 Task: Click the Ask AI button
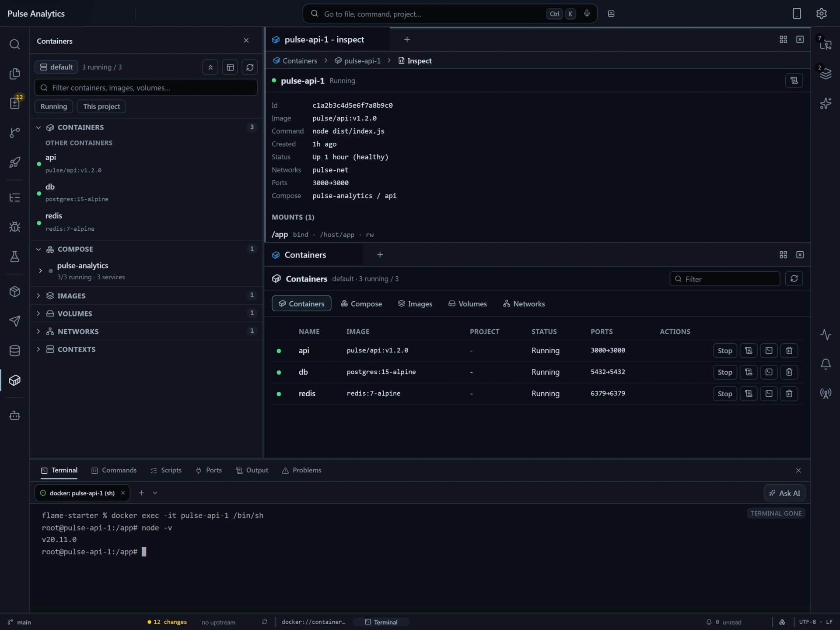tap(784, 493)
